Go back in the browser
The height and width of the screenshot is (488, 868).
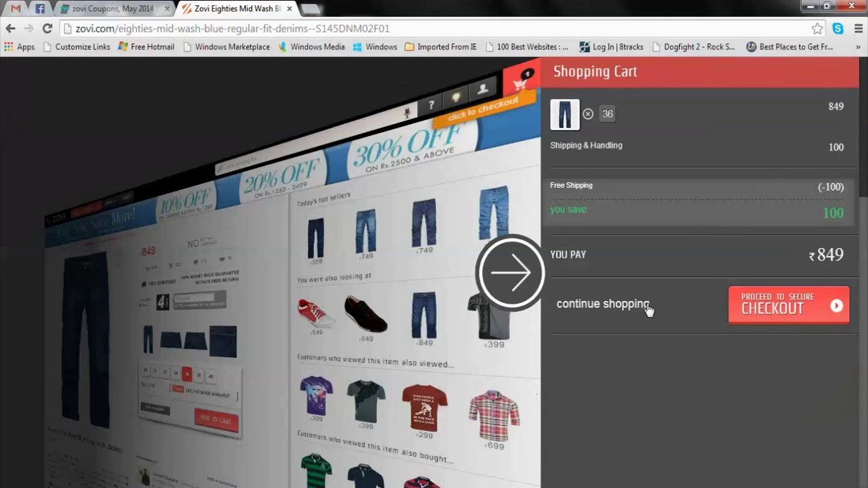(10, 28)
